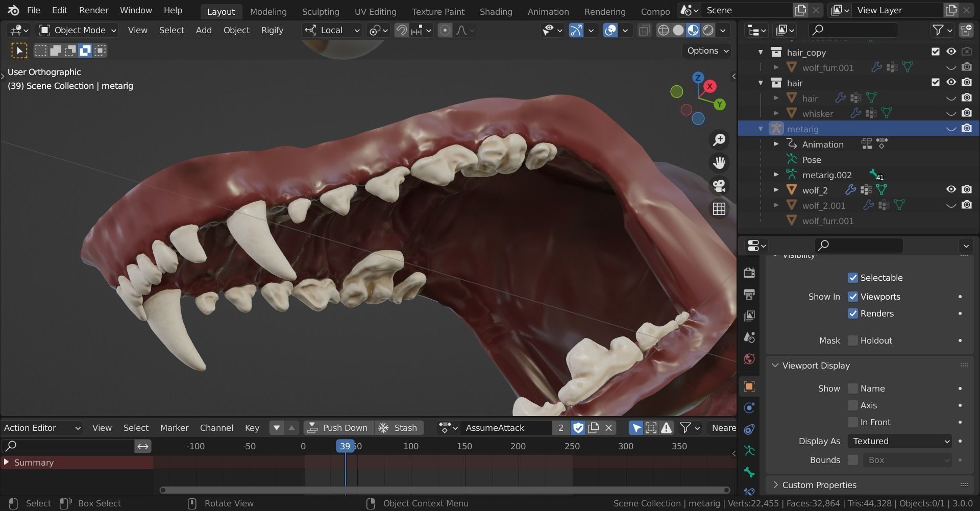Click the current frame 39 marker
980x511 pixels.
click(x=345, y=446)
